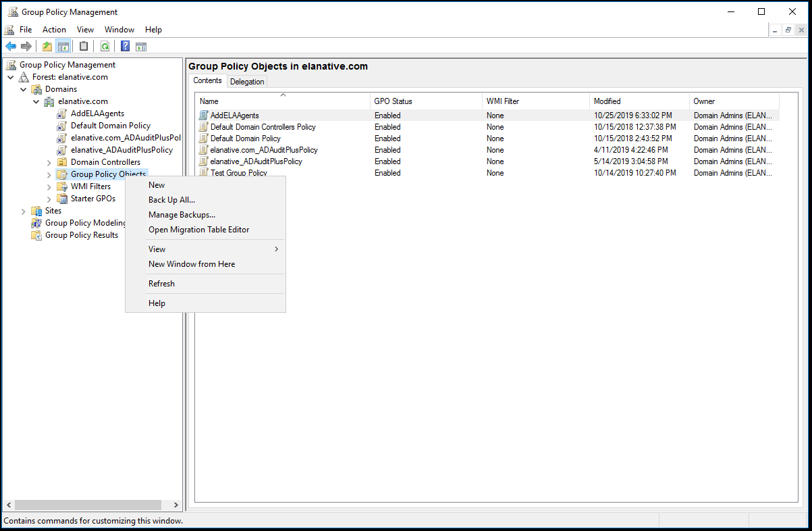Click the Sites folder icon in tree
Screen dimensions: 812x531
36,211
